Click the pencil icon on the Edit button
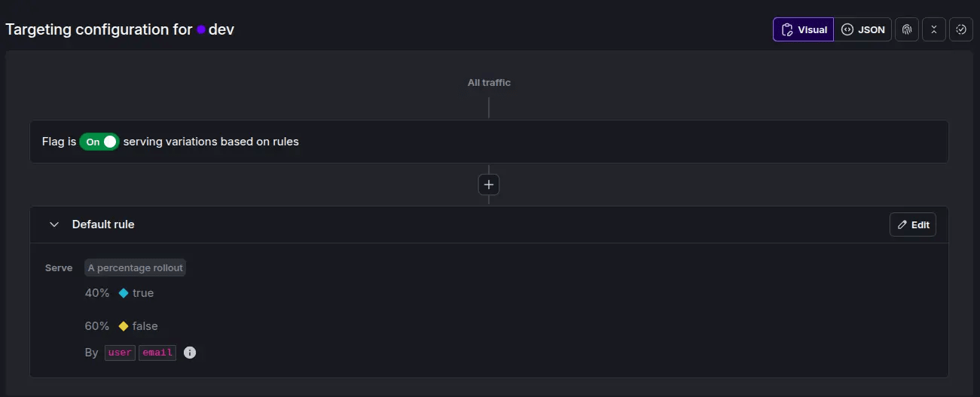This screenshot has width=980, height=397. (902, 225)
